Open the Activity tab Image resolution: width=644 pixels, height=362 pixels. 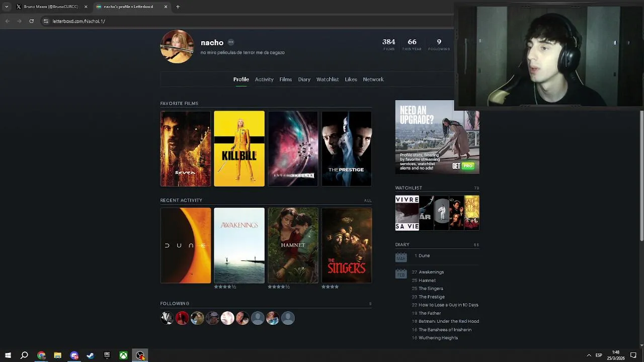click(x=264, y=79)
